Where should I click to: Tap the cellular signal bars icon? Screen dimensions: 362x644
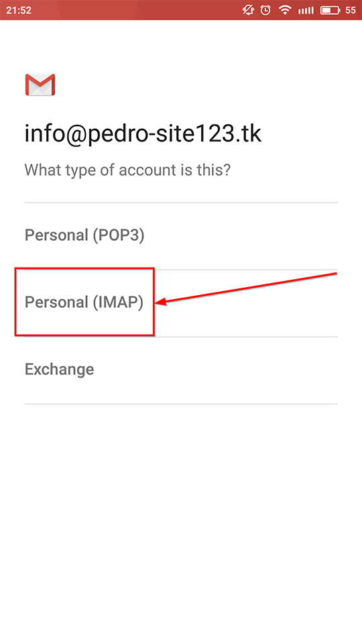[306, 10]
